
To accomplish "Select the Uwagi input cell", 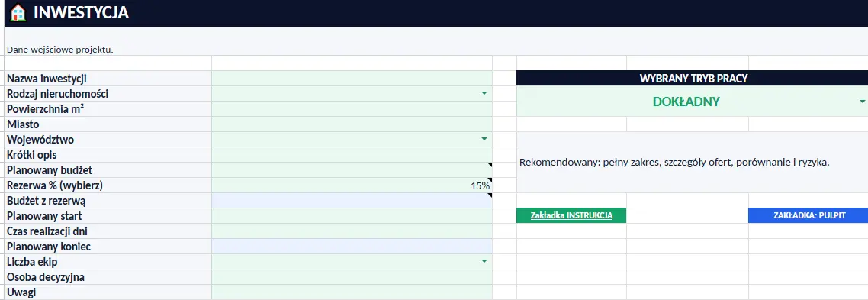I will click(352, 292).
